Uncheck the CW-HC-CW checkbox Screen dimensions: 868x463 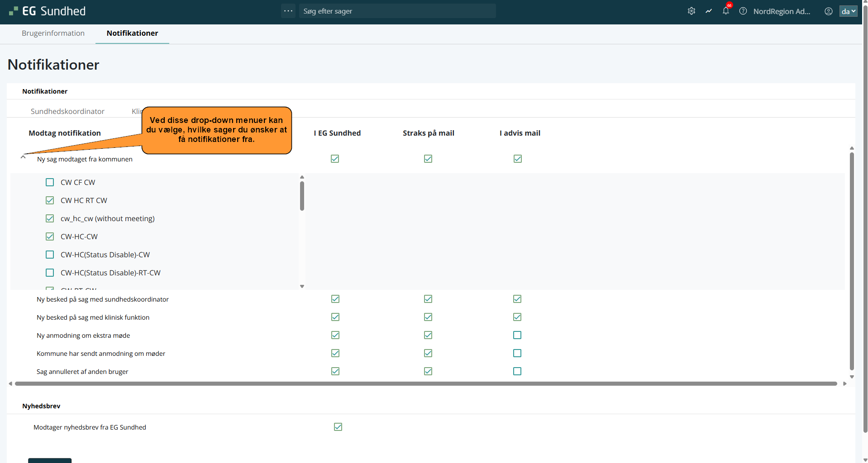point(50,236)
